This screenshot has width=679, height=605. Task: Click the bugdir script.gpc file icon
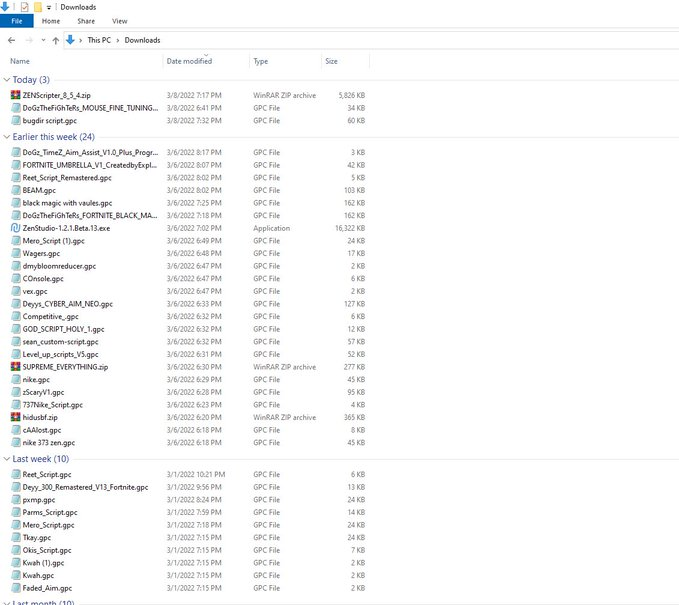[16, 120]
